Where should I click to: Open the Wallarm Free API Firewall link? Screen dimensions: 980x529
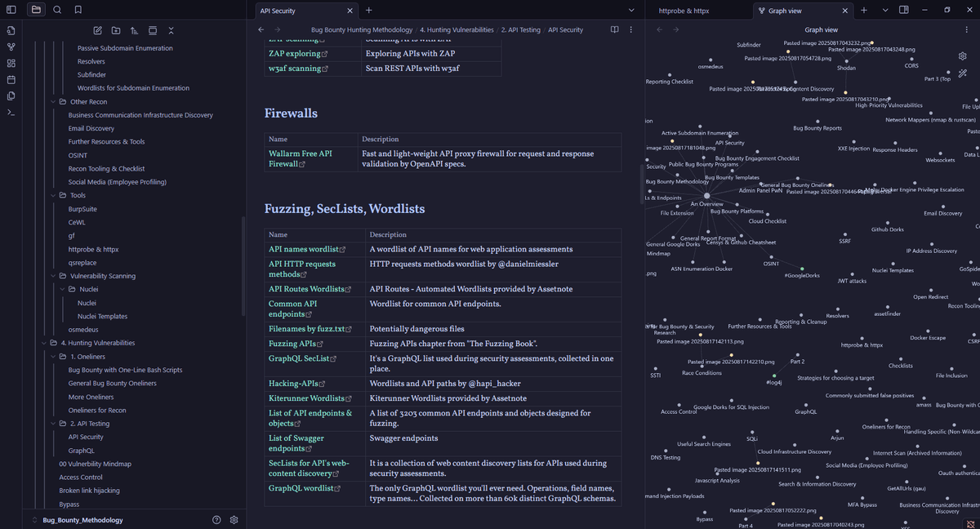point(300,153)
